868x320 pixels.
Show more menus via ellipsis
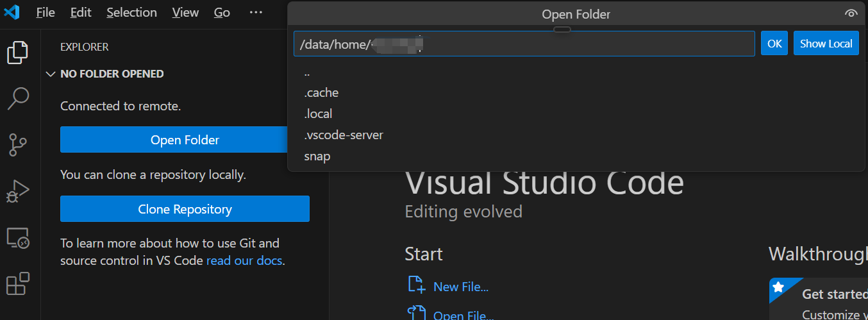(256, 12)
